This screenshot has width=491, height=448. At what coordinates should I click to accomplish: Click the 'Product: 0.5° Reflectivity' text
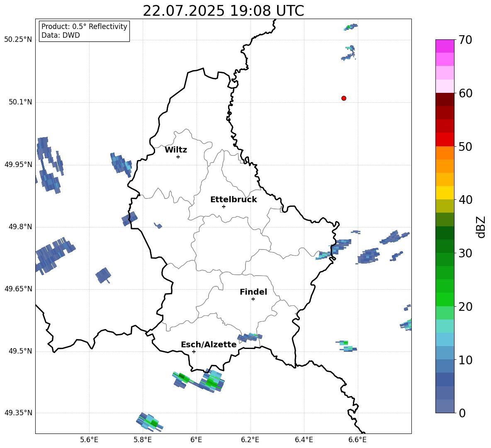(84, 27)
